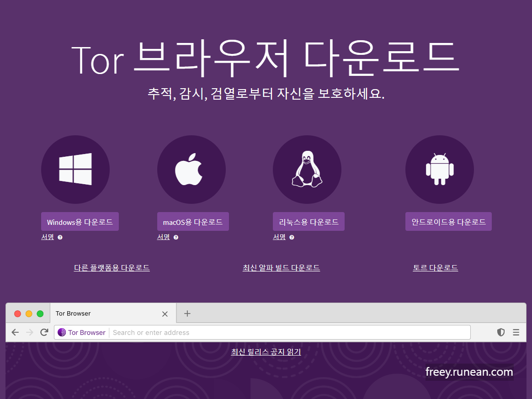Viewport: 532px width, 399px height.
Task: Click the 리눅스용 다운로드 button
Action: point(309,221)
